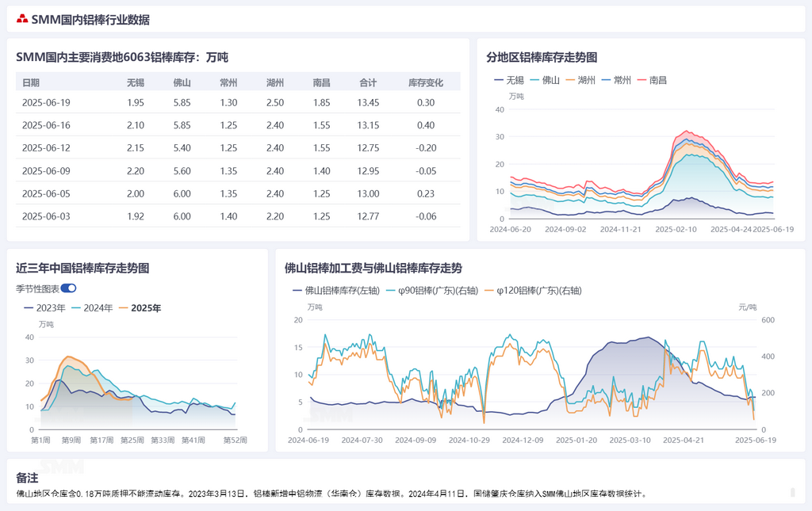Click the 日期 column header
This screenshot has width=812, height=511.
pyautogui.click(x=31, y=82)
